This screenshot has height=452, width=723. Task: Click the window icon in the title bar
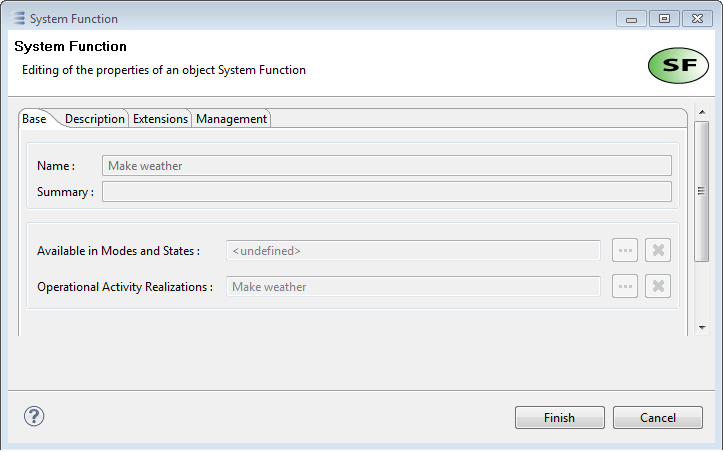19,18
